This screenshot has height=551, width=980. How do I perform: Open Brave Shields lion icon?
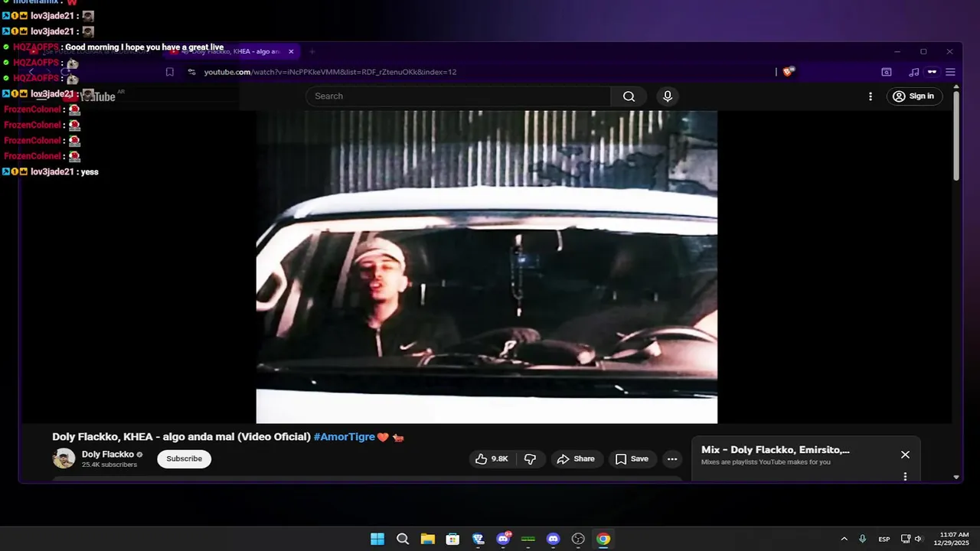point(789,72)
